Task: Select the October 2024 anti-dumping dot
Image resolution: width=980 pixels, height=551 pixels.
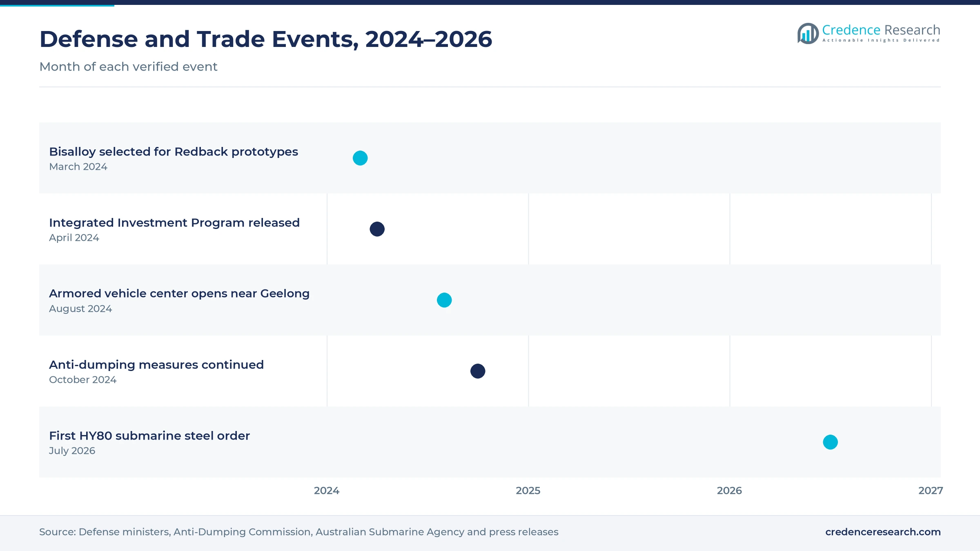Action: [x=478, y=371]
